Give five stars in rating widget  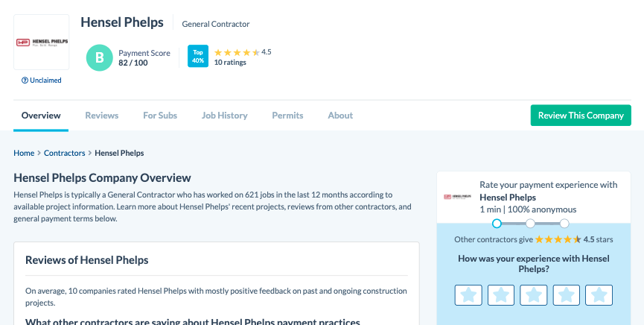599,295
